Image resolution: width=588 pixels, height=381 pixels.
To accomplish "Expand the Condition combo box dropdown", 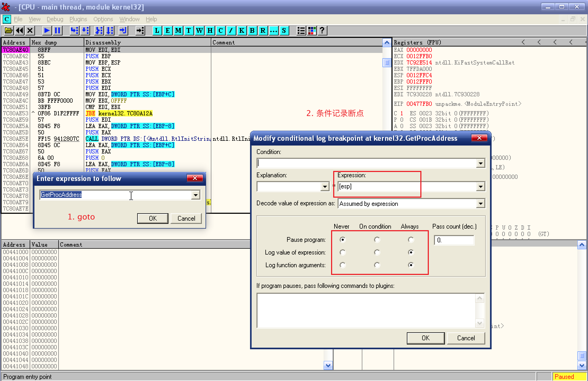I will [x=480, y=163].
